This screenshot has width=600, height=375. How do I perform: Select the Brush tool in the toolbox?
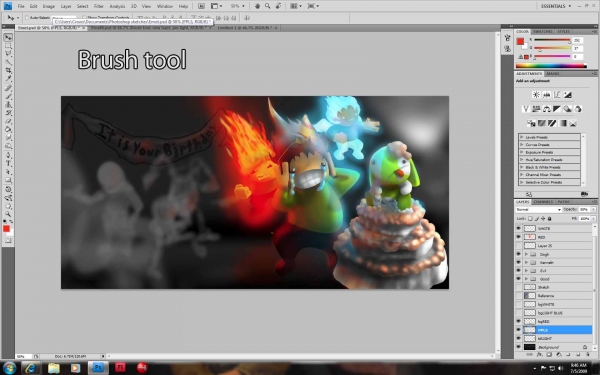click(x=8, y=96)
